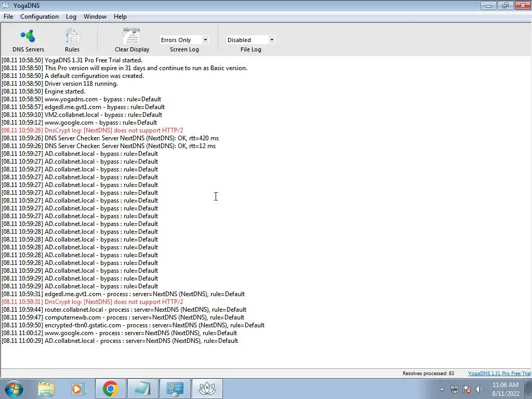Viewport: 532px width, 399px height.
Task: Follow the YogaDNS 1.31 Pro Free Trial link
Action: (x=499, y=373)
